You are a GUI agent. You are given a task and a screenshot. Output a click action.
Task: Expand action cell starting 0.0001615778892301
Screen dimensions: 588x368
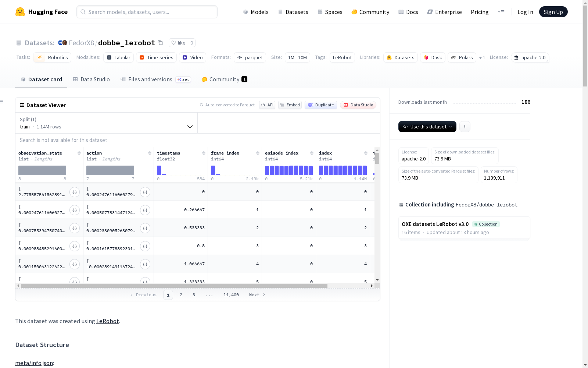(145, 246)
